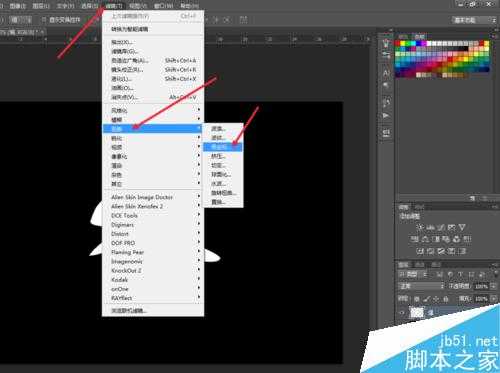This screenshot has height=373, width=500.
Task: Choose the Liquify filter (Shift+Ctrl+X)
Action: point(153,79)
